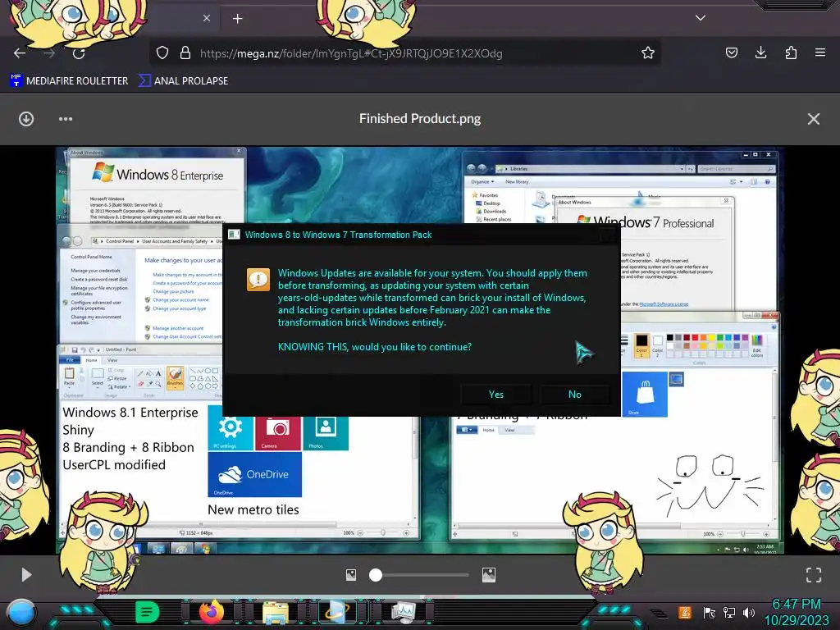840x630 pixels.
Task: Click the zoom slider handle
Action: 376,575
